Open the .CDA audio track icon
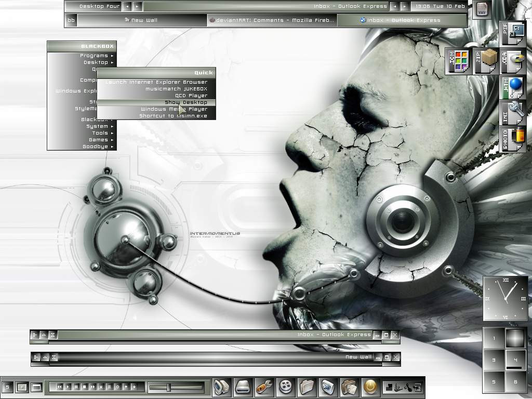532x399 pixels. tap(512, 61)
